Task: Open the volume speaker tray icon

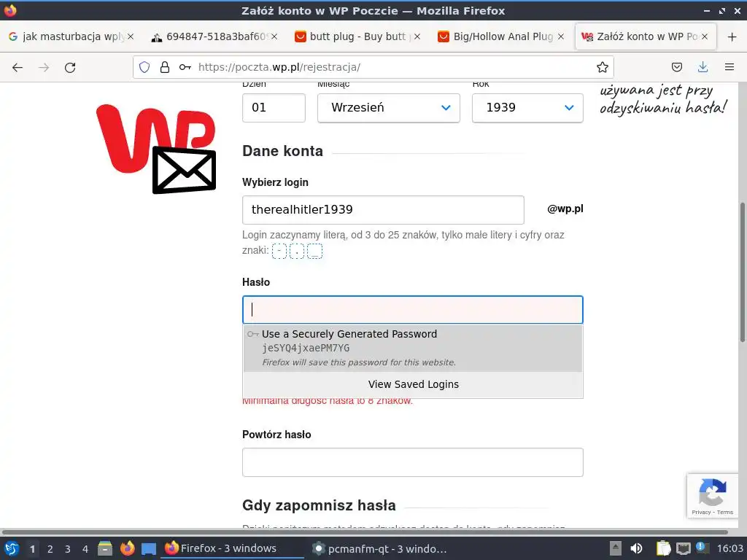Action: pyautogui.click(x=636, y=548)
